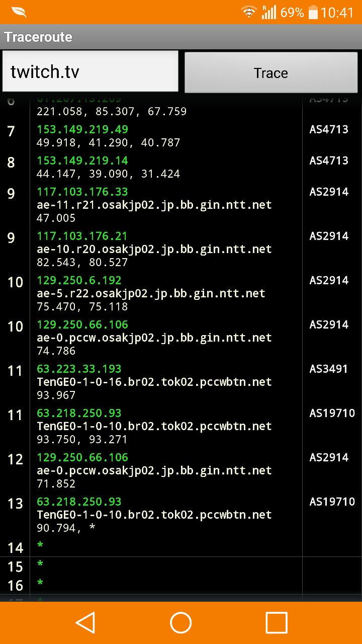This screenshot has height=644, width=362.
Task: Tap the leaf notification icon
Action: pyautogui.click(x=19, y=12)
